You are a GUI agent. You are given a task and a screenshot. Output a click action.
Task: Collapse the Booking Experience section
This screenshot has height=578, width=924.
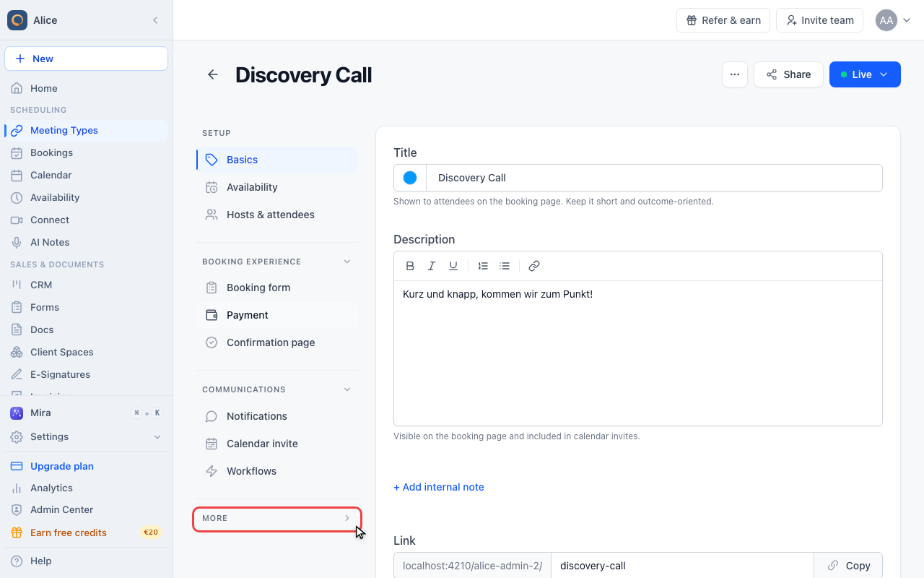coord(347,262)
